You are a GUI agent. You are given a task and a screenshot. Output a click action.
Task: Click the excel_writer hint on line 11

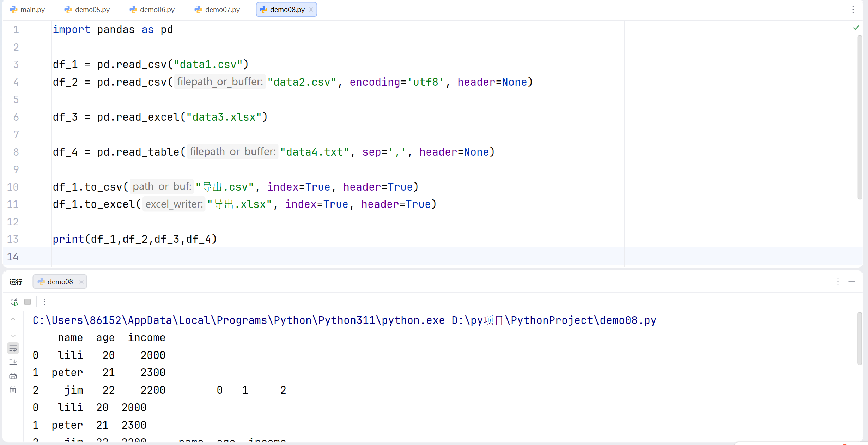click(x=174, y=204)
